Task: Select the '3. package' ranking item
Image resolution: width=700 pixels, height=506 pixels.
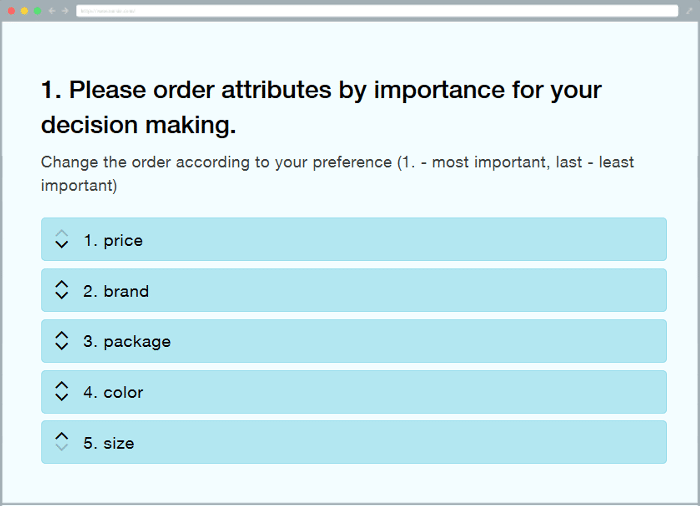Action: 354,341
